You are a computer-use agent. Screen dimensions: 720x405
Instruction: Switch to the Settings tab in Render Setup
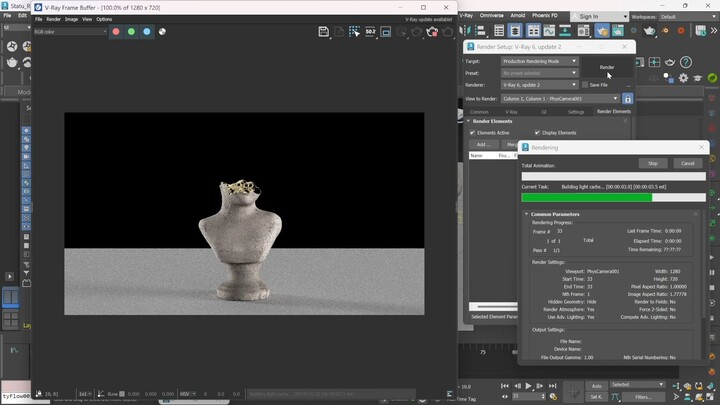[x=576, y=112]
